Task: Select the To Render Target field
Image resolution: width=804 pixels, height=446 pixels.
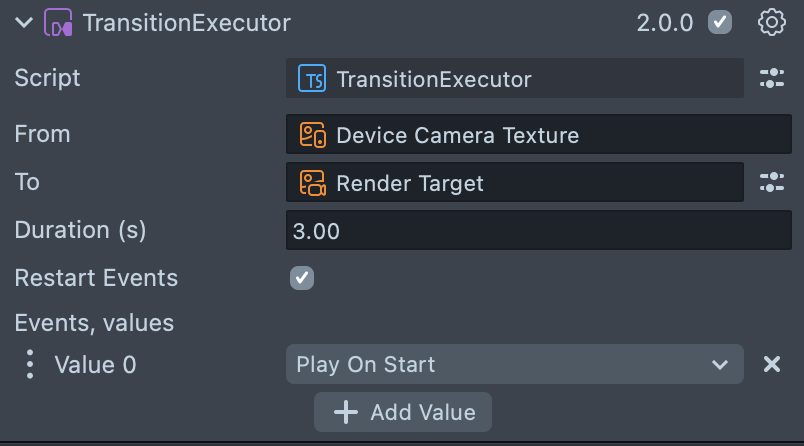Action: click(514, 183)
